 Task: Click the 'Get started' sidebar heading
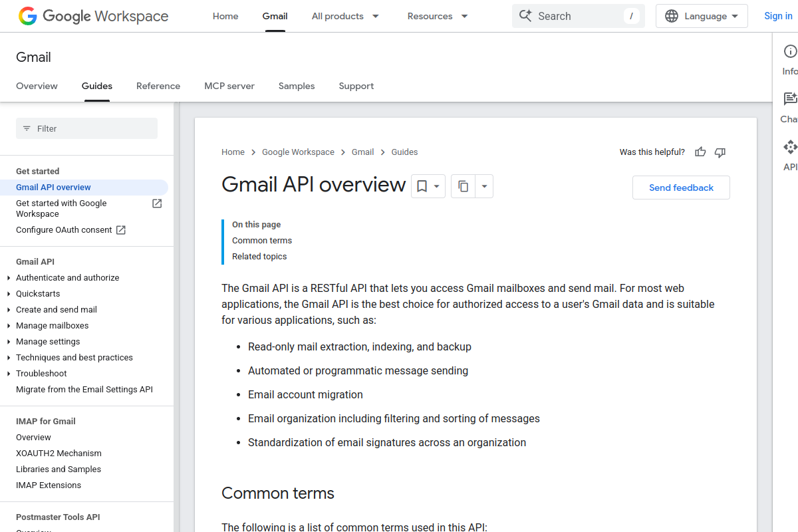click(37, 172)
